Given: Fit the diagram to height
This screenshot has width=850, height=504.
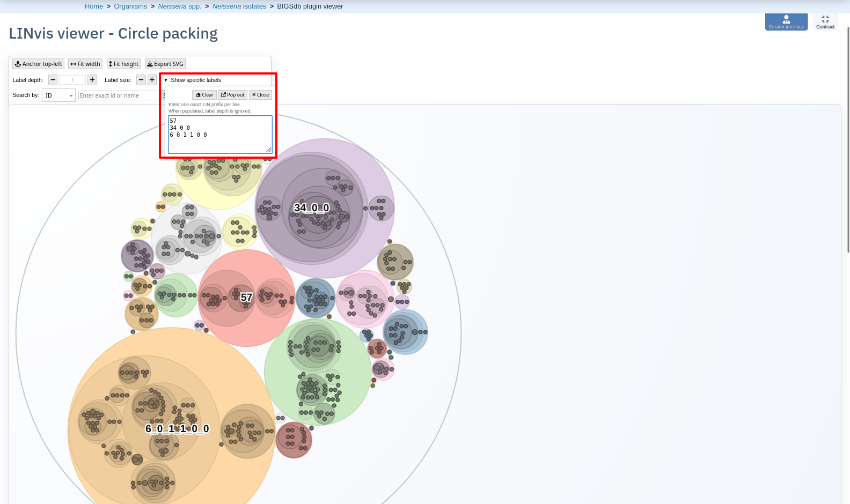Looking at the screenshot, I should tap(123, 64).
